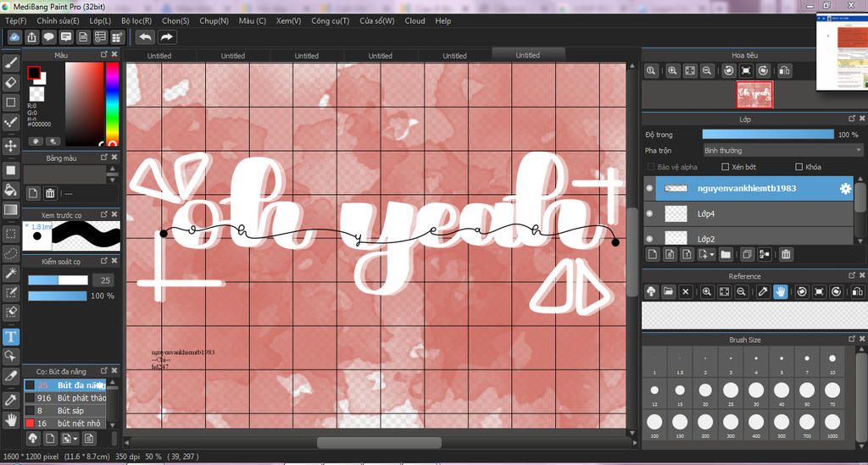Click the new folder icon in layer panel
This screenshot has height=465, width=868.
[x=726, y=254]
